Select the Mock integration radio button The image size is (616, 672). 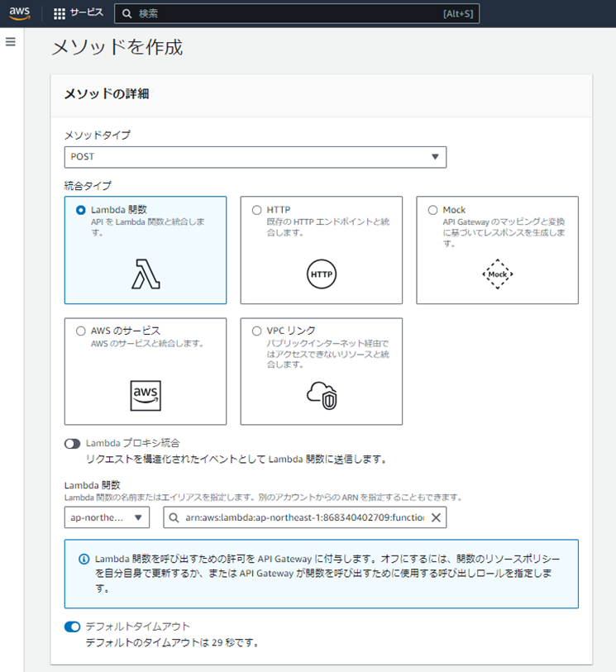pos(433,210)
